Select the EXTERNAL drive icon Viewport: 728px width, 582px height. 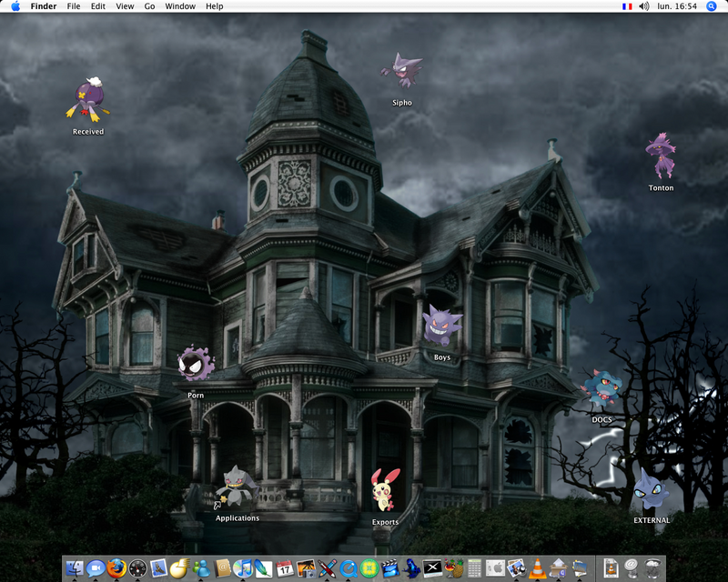click(x=652, y=489)
